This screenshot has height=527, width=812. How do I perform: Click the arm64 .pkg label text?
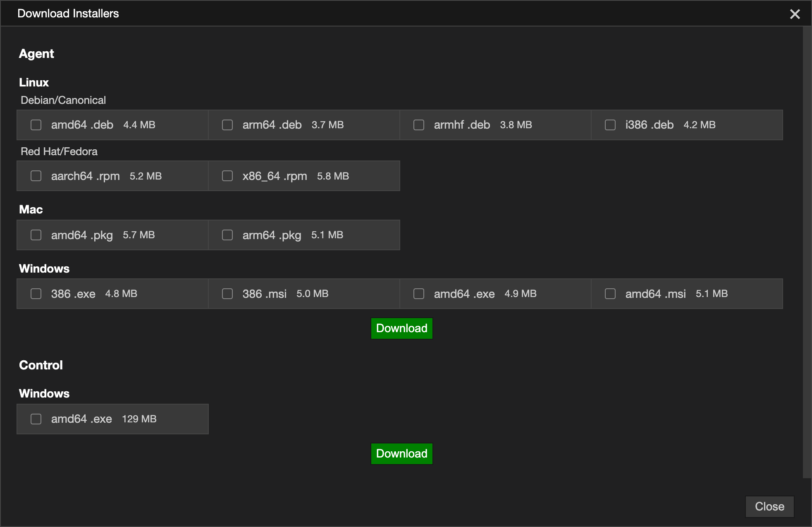click(x=272, y=235)
